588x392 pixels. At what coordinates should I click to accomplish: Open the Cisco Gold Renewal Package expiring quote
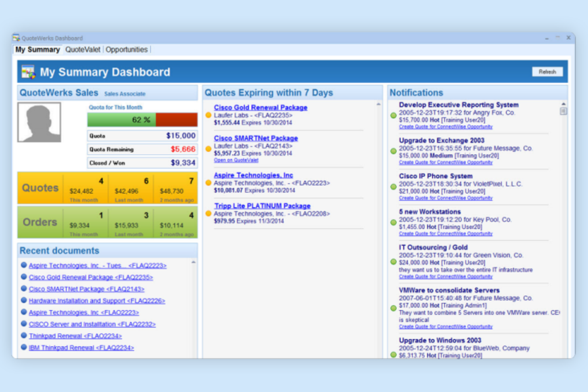(261, 108)
